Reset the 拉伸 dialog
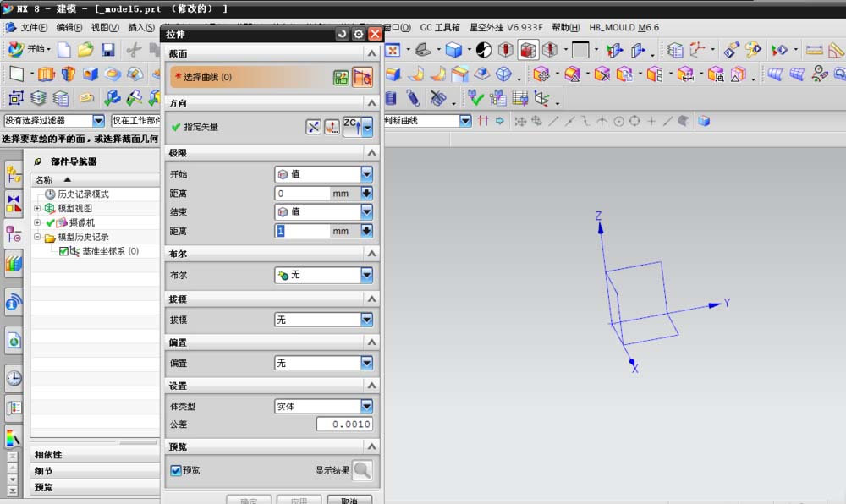Image resolution: width=846 pixels, height=504 pixels. pos(342,34)
